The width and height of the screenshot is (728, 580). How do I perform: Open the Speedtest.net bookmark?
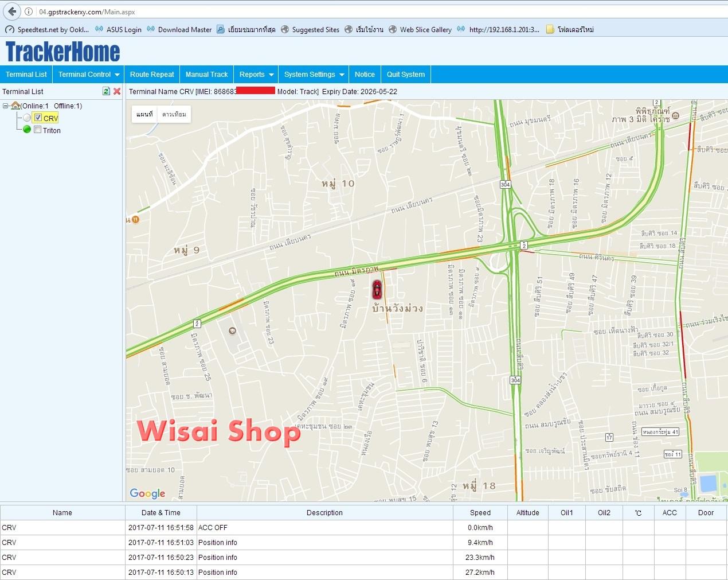coord(47,30)
